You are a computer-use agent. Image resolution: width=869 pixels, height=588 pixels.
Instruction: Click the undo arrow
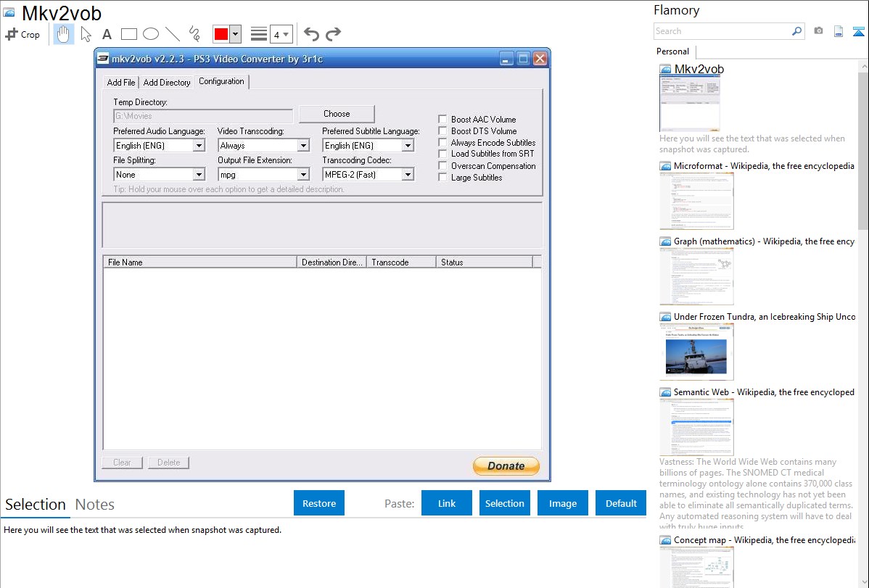tap(311, 34)
